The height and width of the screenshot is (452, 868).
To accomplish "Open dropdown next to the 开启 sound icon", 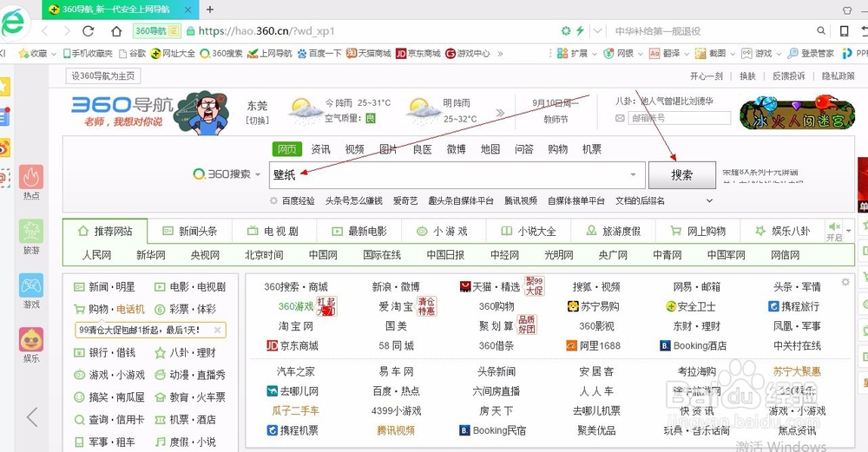I will click(x=849, y=230).
